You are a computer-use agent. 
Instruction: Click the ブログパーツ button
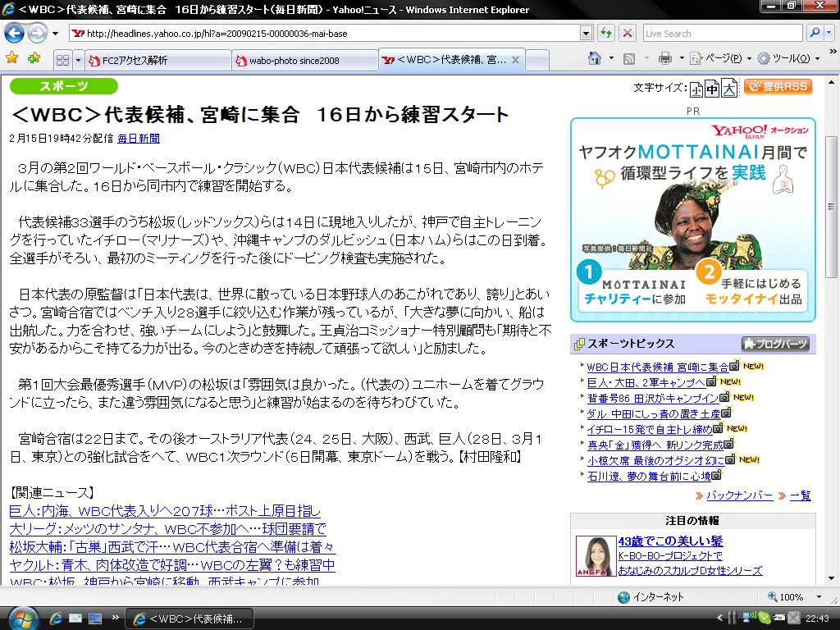(776, 344)
